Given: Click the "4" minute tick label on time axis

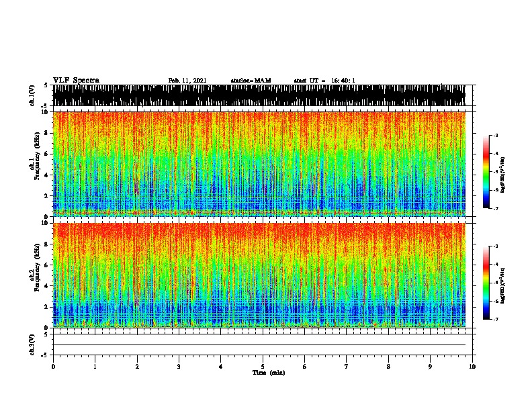Looking at the screenshot, I should tap(221, 367).
